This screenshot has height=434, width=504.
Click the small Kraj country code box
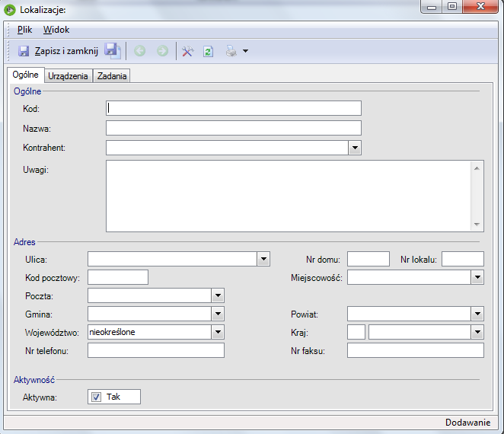[356, 332]
